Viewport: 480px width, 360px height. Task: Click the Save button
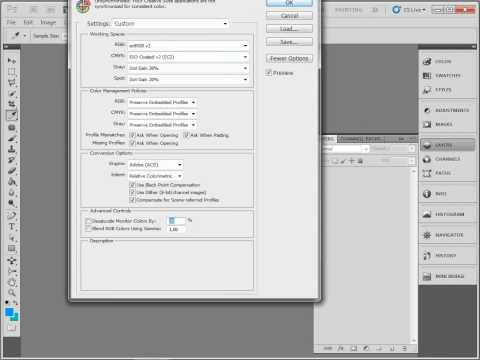click(289, 42)
